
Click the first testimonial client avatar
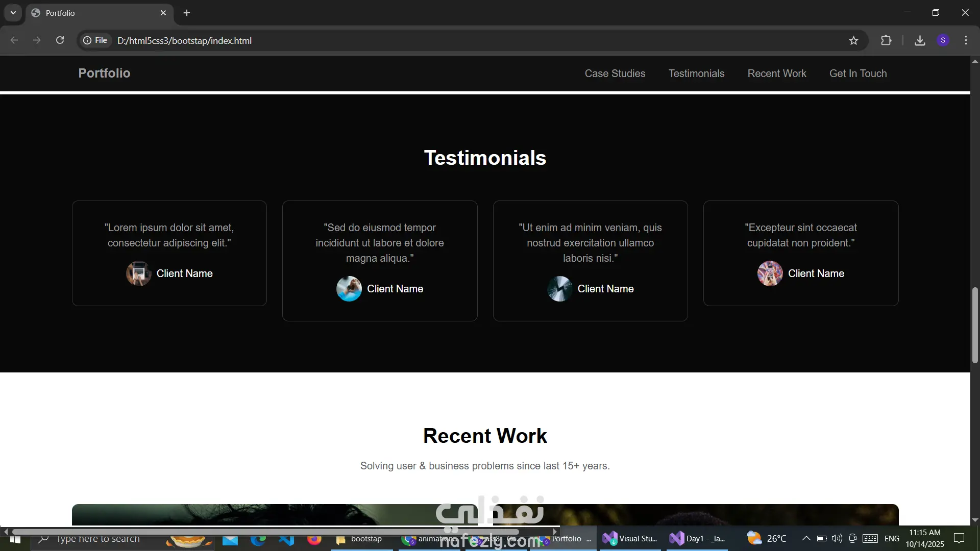click(x=138, y=273)
